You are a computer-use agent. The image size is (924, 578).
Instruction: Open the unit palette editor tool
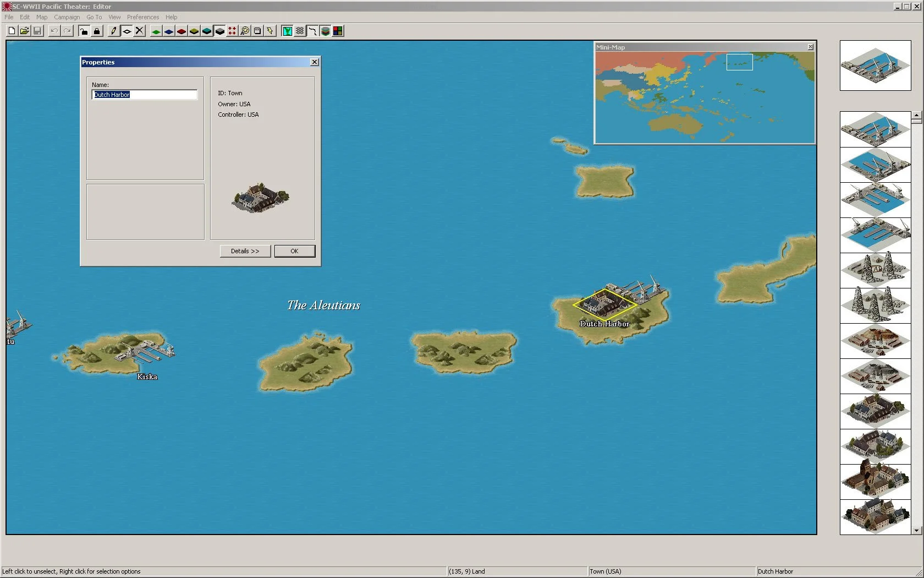245,31
